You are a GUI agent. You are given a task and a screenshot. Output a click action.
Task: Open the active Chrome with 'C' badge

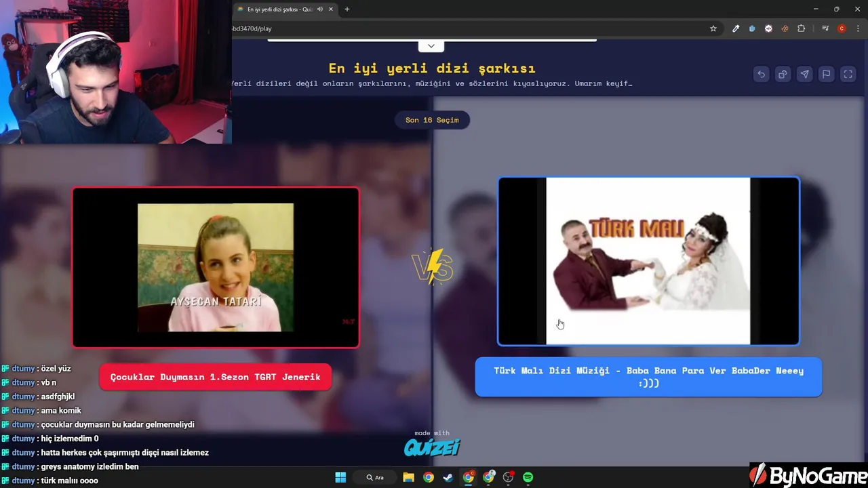[469, 477]
